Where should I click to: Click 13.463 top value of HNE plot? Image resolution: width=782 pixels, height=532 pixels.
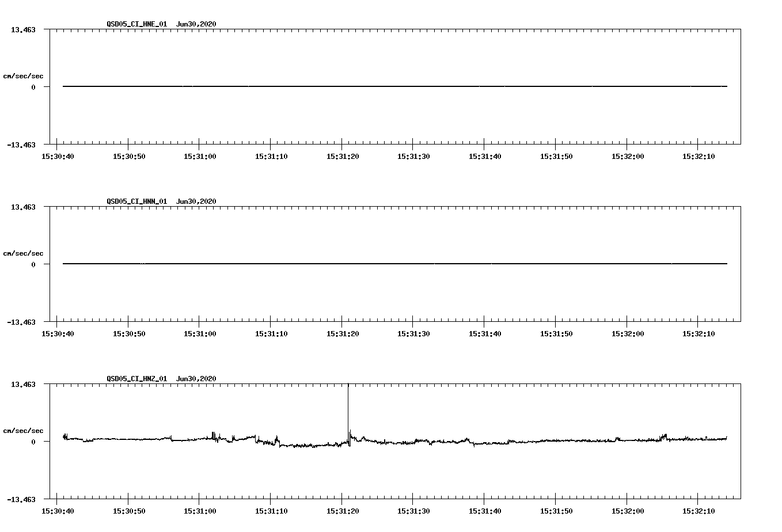(23, 30)
